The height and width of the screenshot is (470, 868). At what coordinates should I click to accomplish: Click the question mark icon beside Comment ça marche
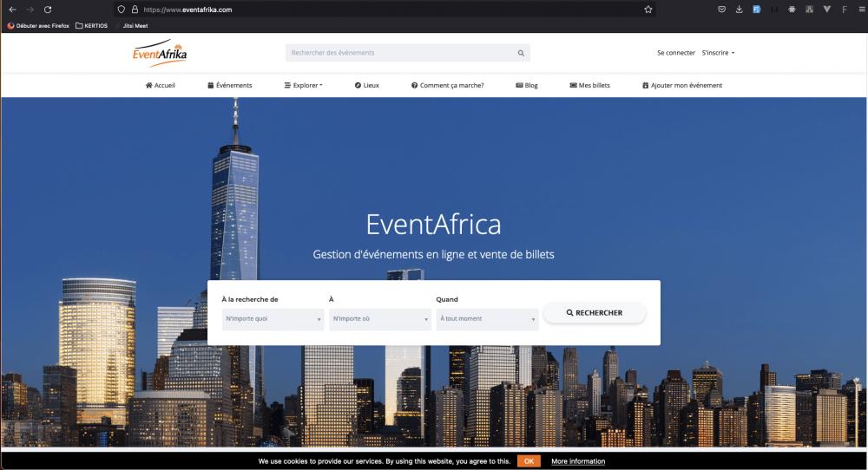[414, 85]
